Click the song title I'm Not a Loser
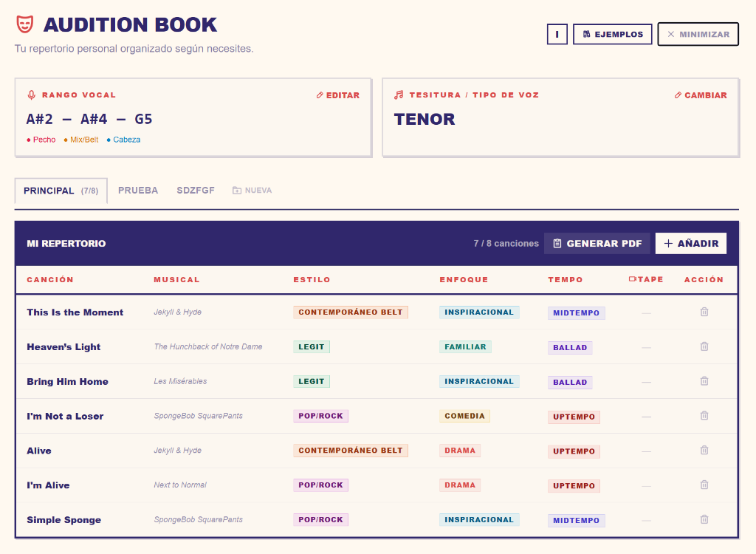 (65, 416)
